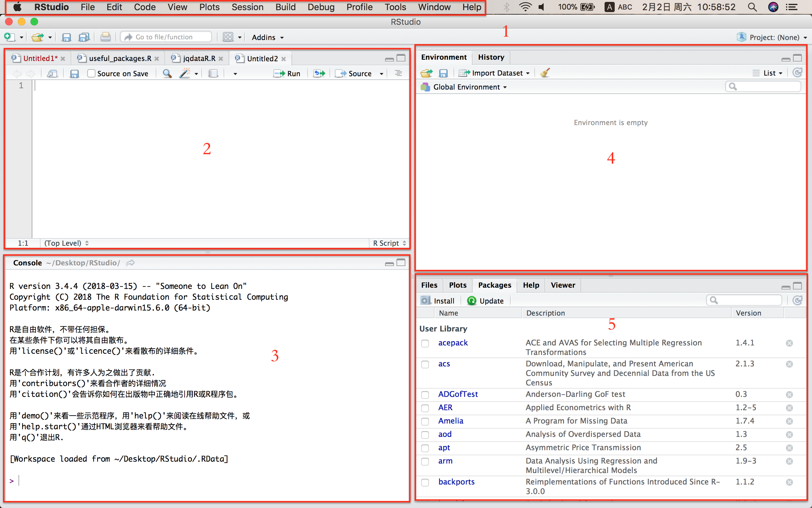
Task: Remove the AER package using its X icon
Action: (x=789, y=408)
